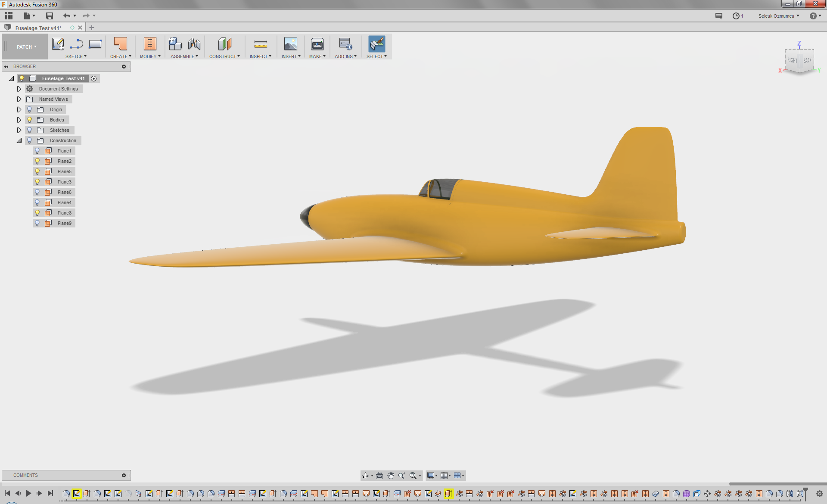Toggle visibility of Plane1
The image size is (827, 504).
pyautogui.click(x=37, y=151)
